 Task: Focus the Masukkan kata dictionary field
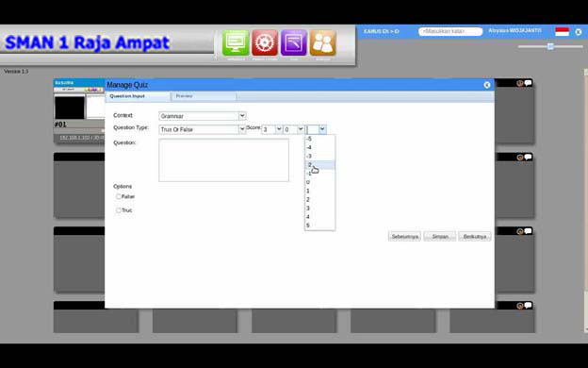click(450, 31)
